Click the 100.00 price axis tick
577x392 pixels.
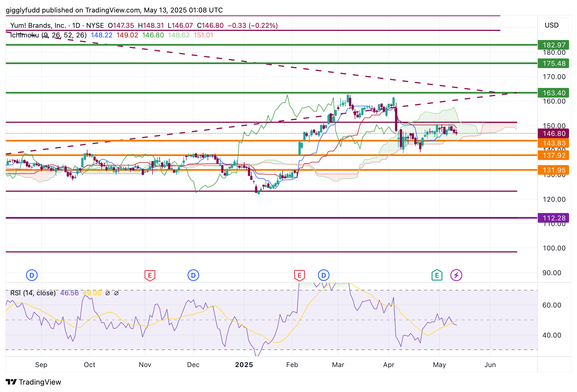(554, 248)
